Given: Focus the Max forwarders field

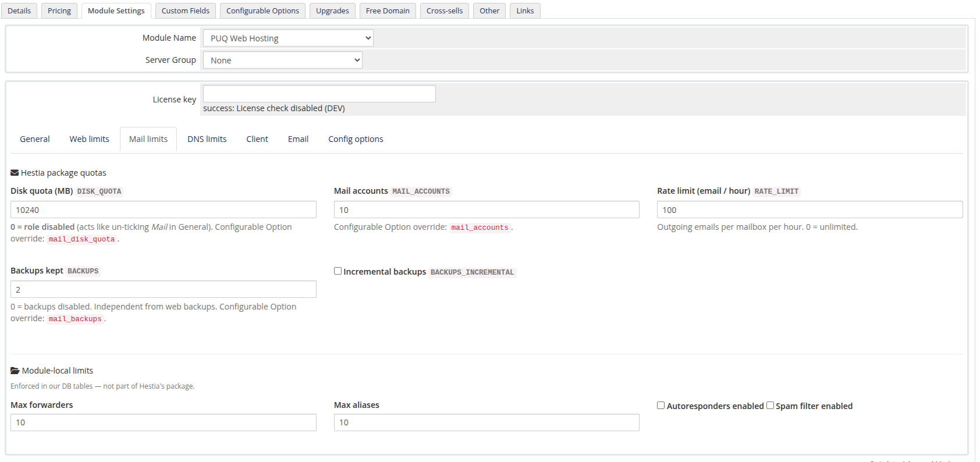Looking at the screenshot, I should (164, 422).
